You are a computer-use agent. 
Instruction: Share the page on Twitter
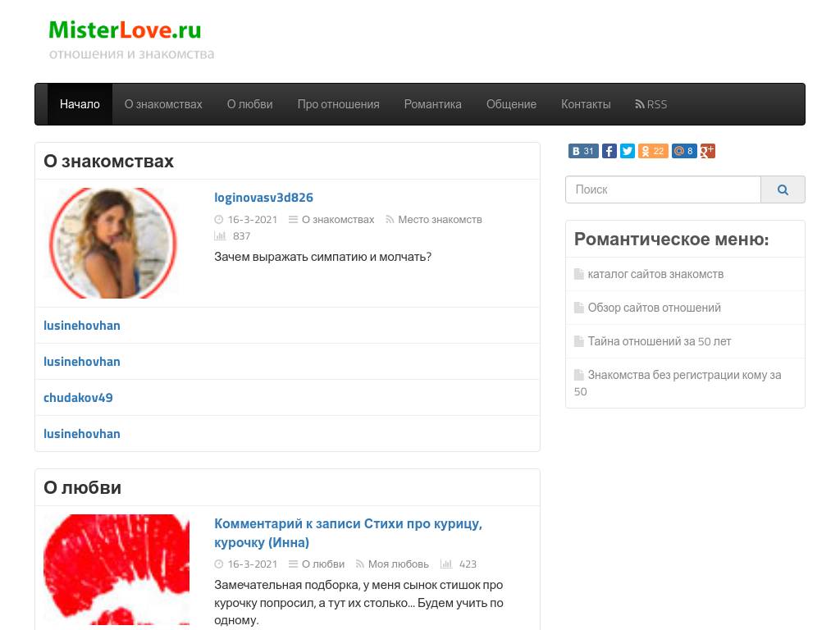628,151
